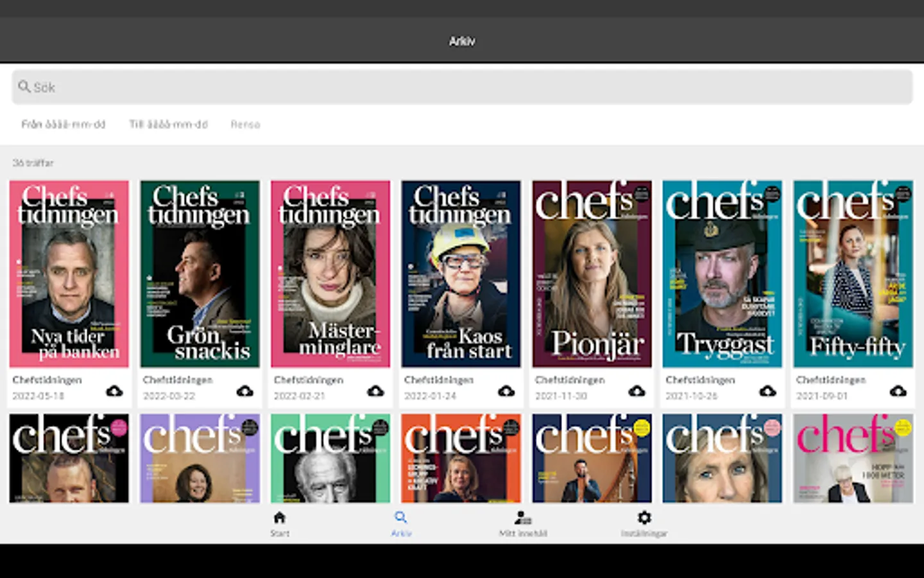Click the Arkiv page title in header
This screenshot has width=924, height=578.
click(x=462, y=41)
